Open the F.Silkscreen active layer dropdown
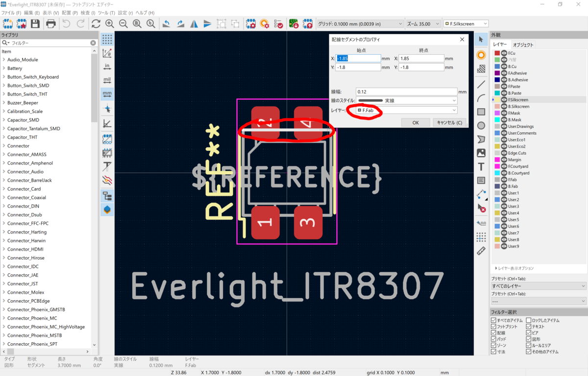 tap(465, 23)
